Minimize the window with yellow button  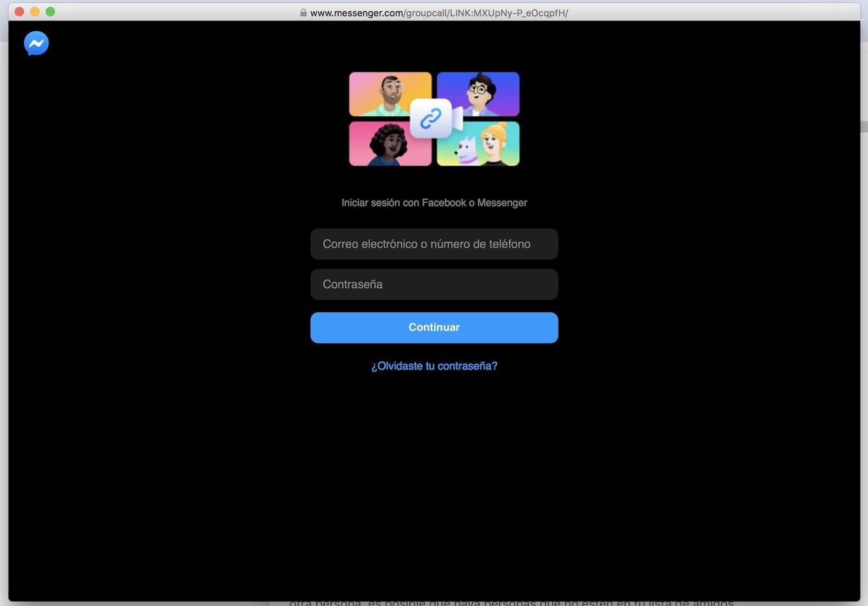point(35,11)
